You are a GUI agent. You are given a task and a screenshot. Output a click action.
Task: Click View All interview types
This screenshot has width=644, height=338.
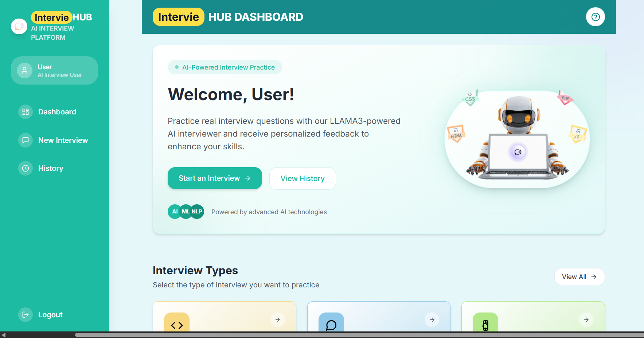pos(579,276)
